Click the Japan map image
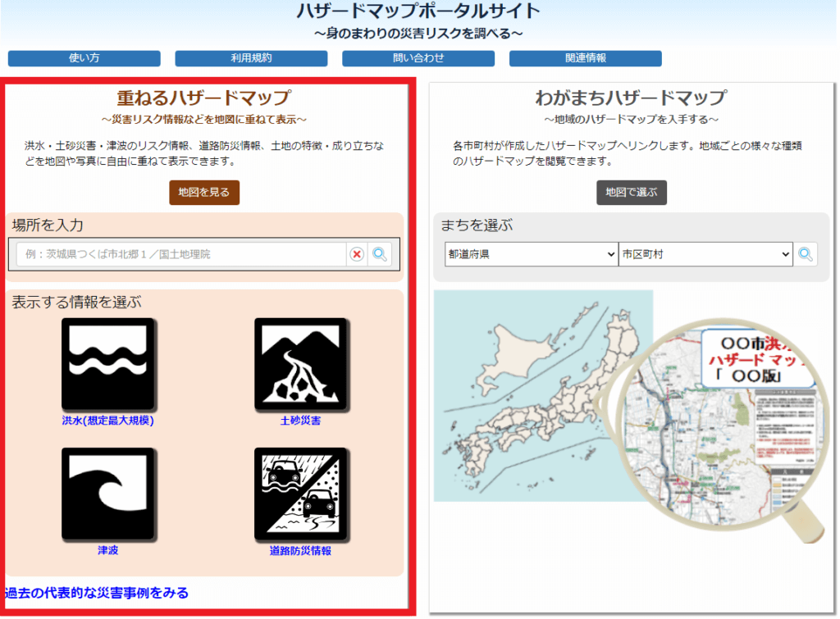This screenshot has height=619, width=840. click(541, 394)
